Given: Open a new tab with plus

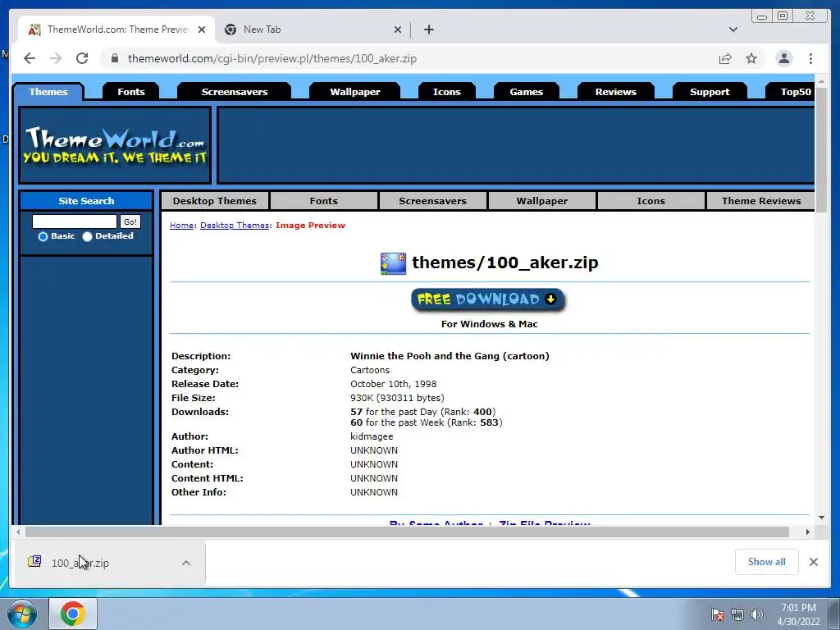Looking at the screenshot, I should pos(428,30).
